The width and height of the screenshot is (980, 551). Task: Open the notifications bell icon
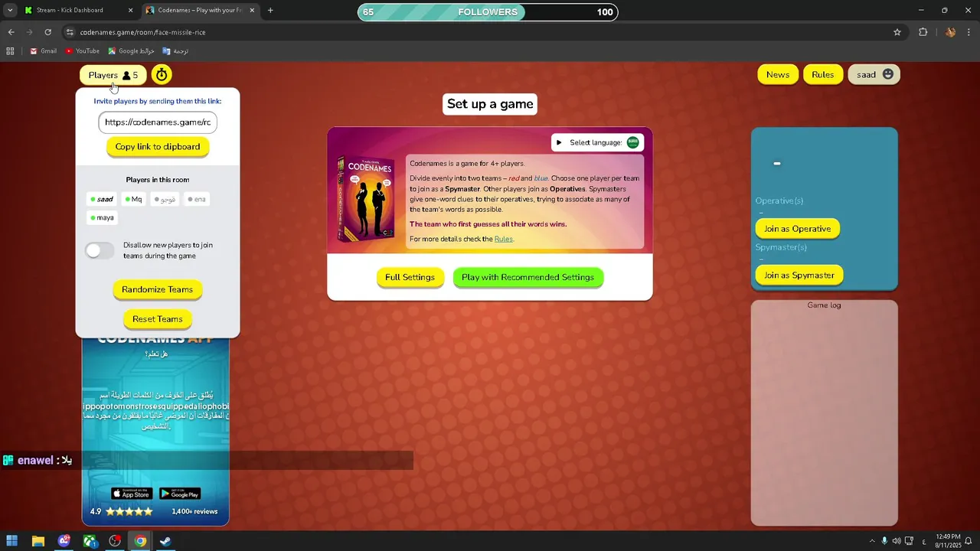point(969,541)
